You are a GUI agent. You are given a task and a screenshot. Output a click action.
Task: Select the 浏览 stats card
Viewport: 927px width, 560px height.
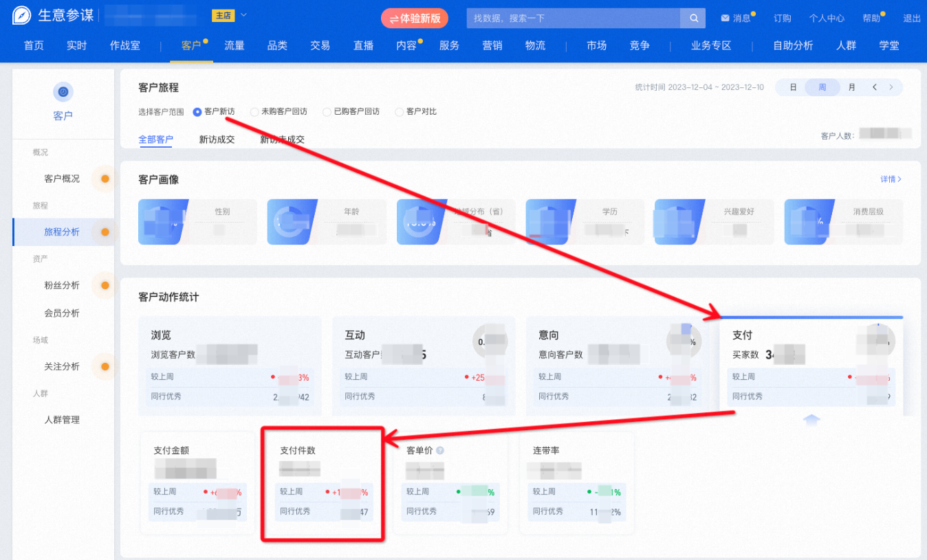click(x=230, y=366)
